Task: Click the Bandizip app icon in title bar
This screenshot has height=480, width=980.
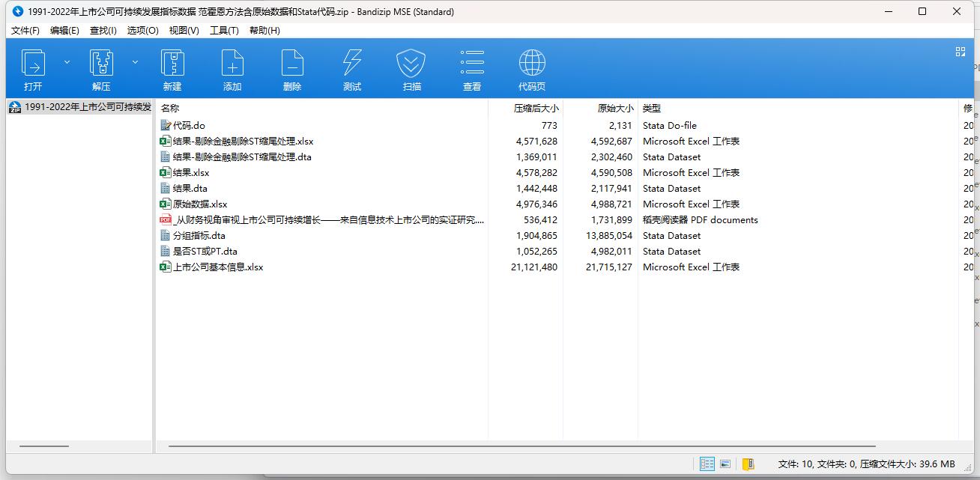Action: coord(18,11)
